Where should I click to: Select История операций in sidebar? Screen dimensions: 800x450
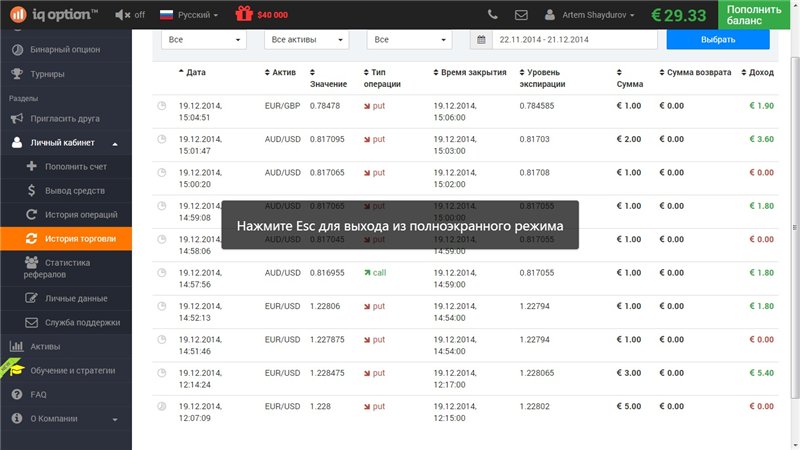point(80,214)
